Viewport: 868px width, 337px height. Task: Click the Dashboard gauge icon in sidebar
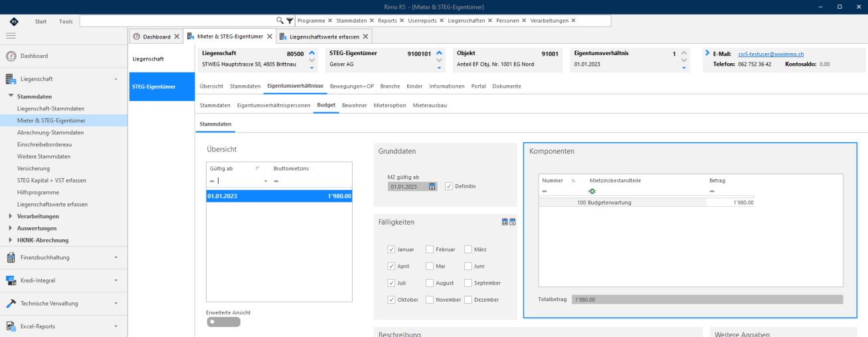pyautogui.click(x=11, y=56)
